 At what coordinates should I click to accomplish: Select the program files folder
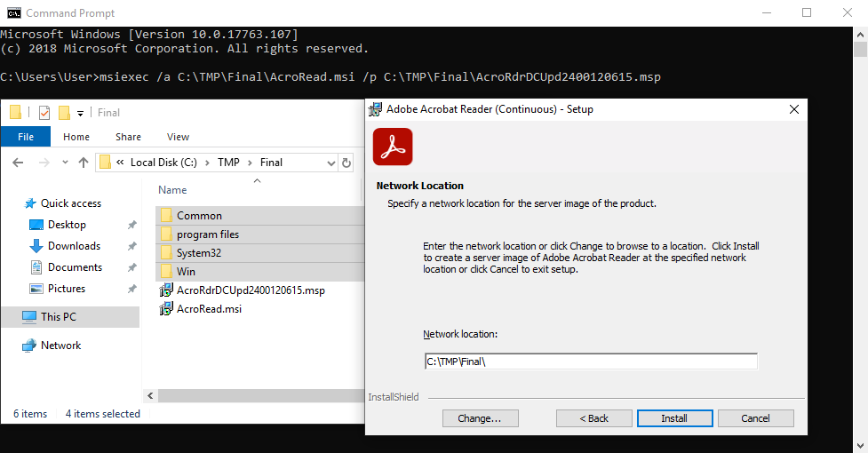(x=259, y=234)
